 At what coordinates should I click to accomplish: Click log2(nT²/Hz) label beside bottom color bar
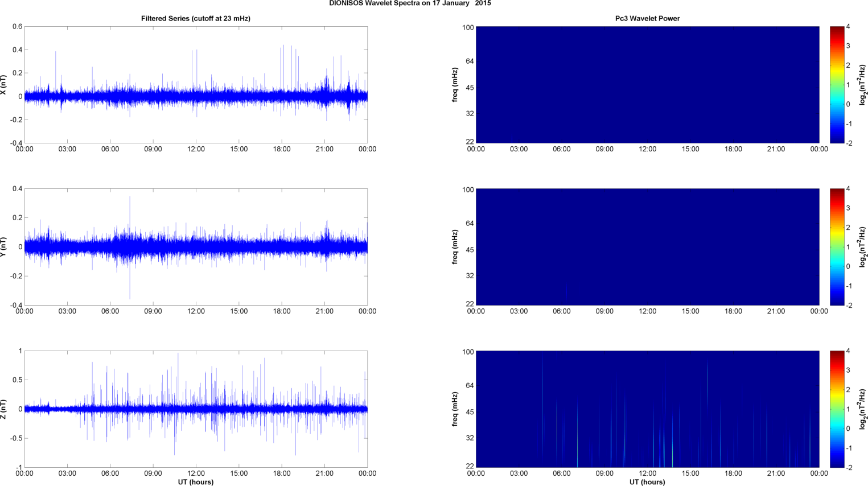(863, 409)
